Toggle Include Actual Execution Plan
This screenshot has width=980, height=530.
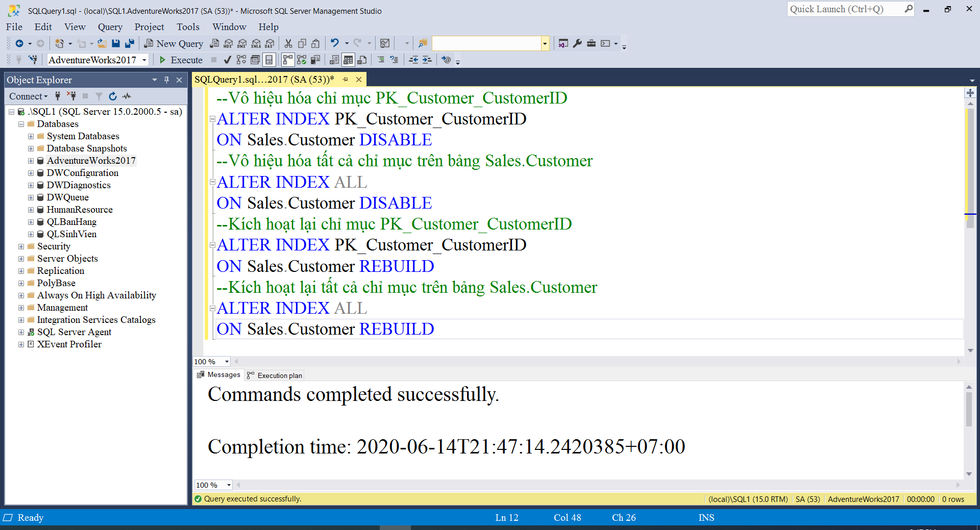click(x=288, y=60)
